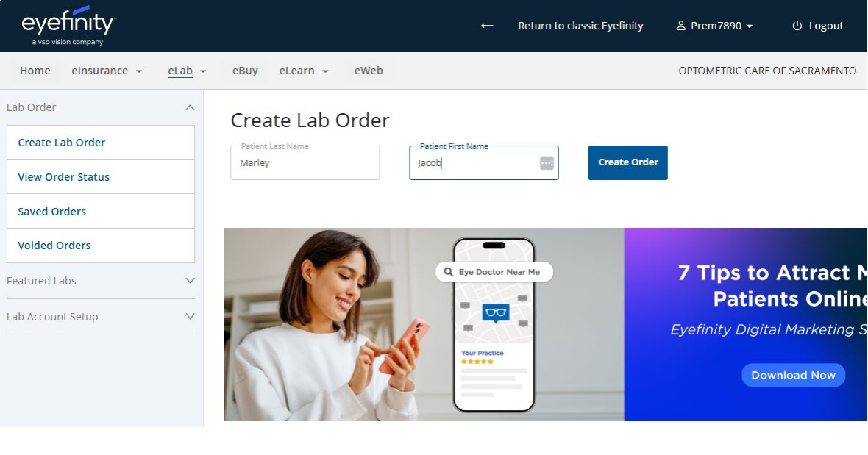Click the Download Now banner button
Image resolution: width=868 pixels, height=455 pixels.
793,375
